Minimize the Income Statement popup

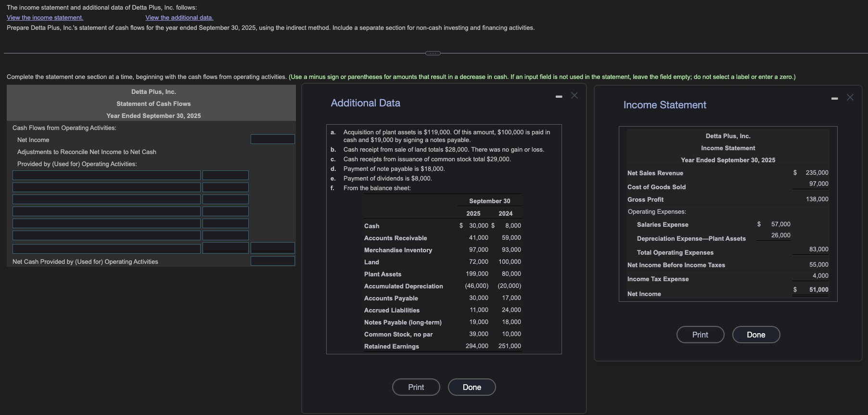[x=835, y=98]
